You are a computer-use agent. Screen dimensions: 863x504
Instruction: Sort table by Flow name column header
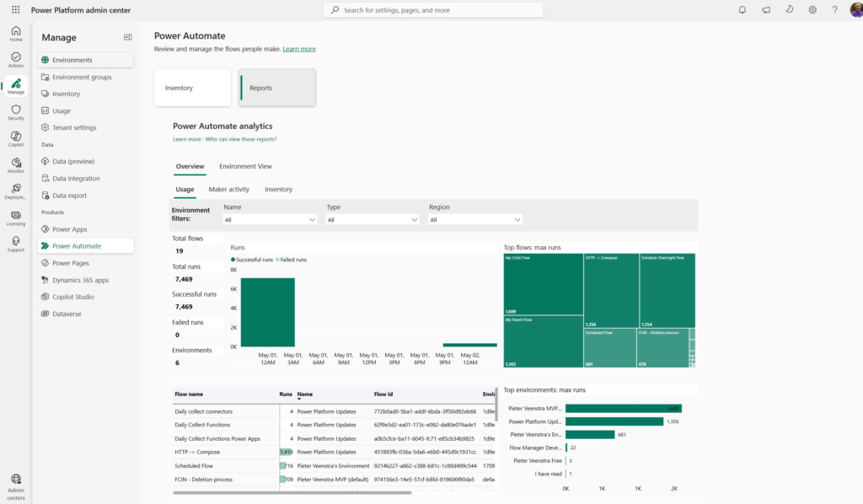click(x=189, y=394)
